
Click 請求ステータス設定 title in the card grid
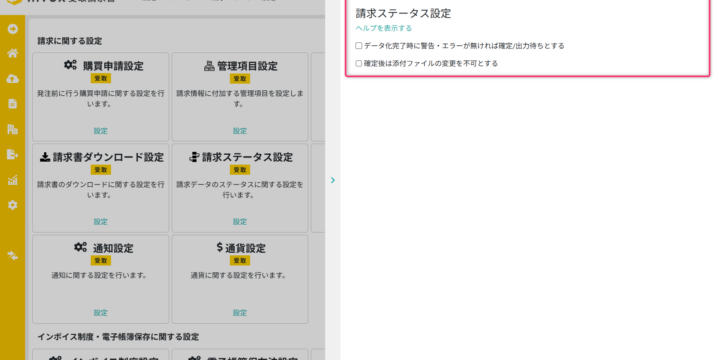248,157
